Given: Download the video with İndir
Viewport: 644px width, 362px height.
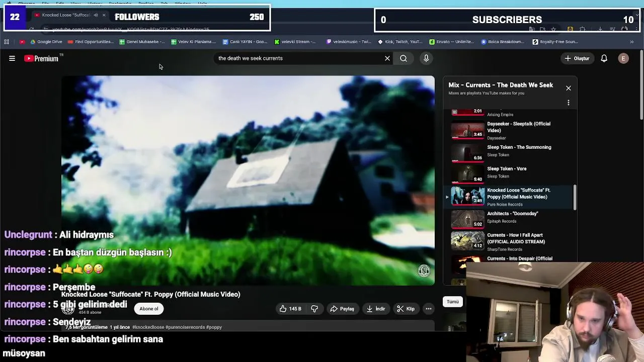Looking at the screenshot, I should click(376, 309).
